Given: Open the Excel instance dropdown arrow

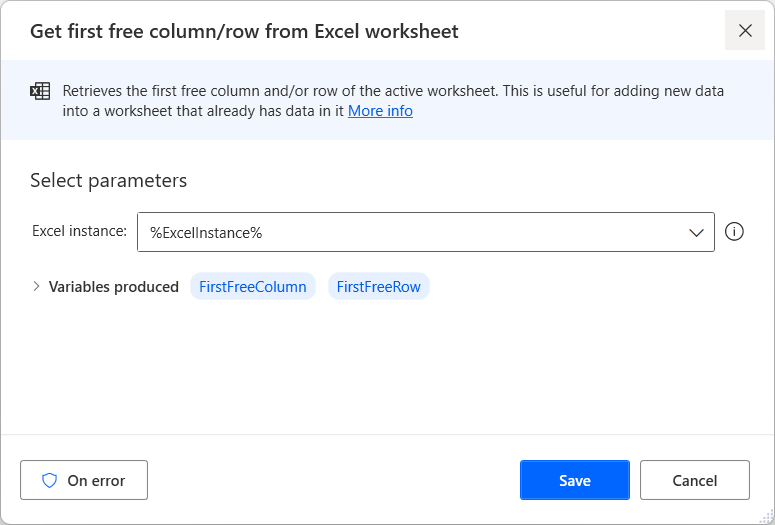Looking at the screenshot, I should 696,232.
